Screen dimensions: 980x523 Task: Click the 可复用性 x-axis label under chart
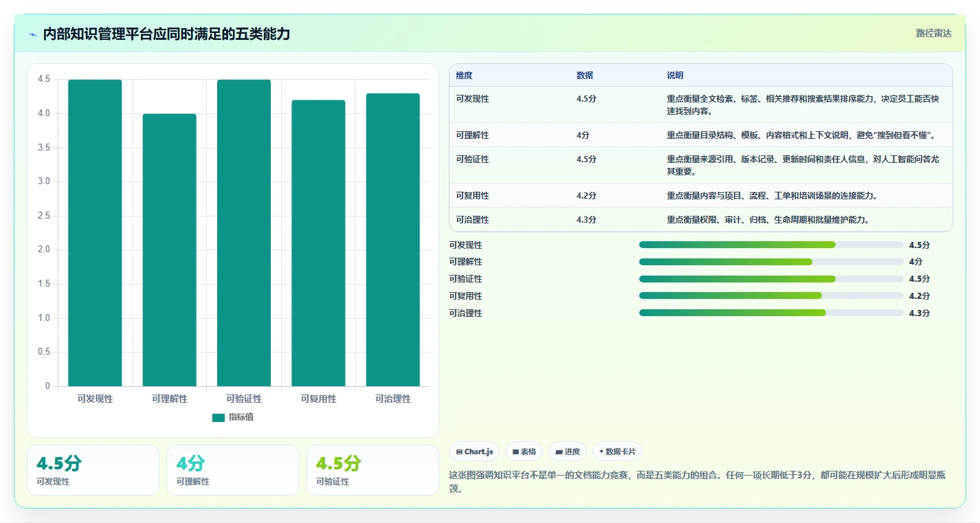coord(318,399)
